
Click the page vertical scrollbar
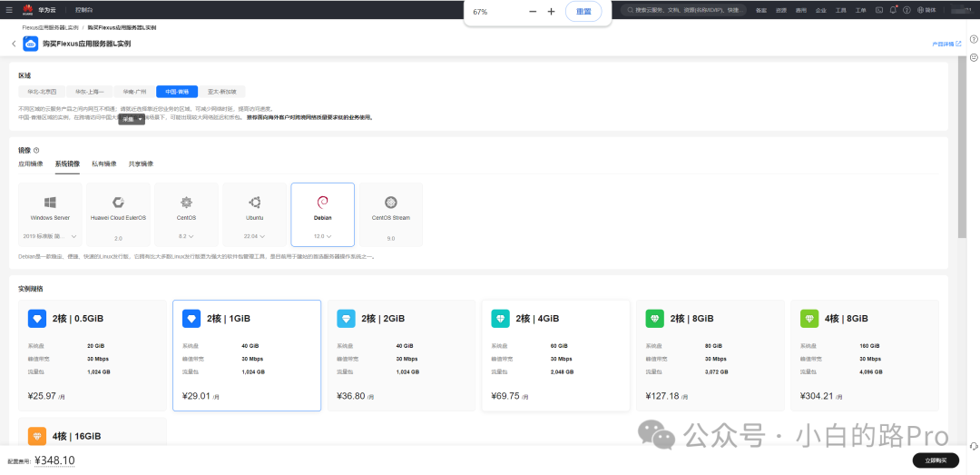coord(962,149)
